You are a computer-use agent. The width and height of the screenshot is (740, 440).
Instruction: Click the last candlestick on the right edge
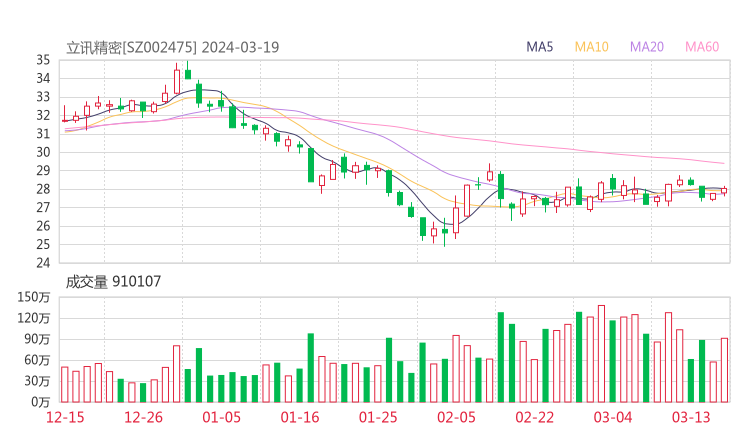tap(724, 191)
